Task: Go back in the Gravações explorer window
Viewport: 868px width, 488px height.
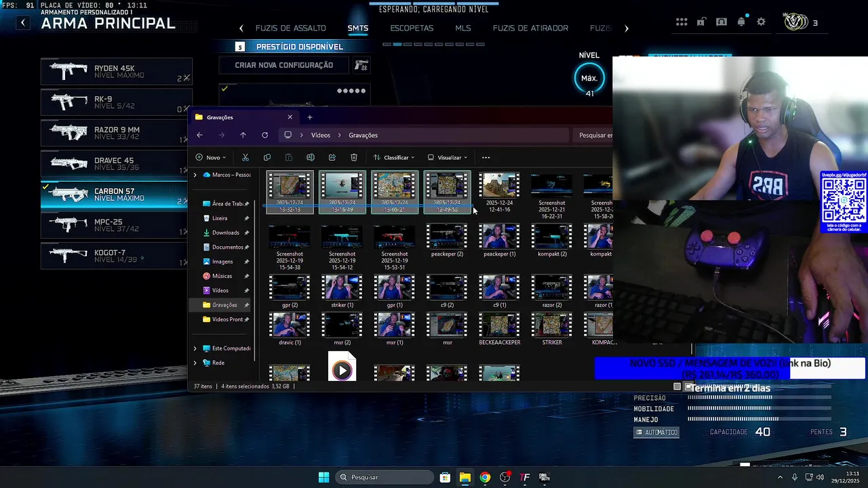Action: coord(199,136)
